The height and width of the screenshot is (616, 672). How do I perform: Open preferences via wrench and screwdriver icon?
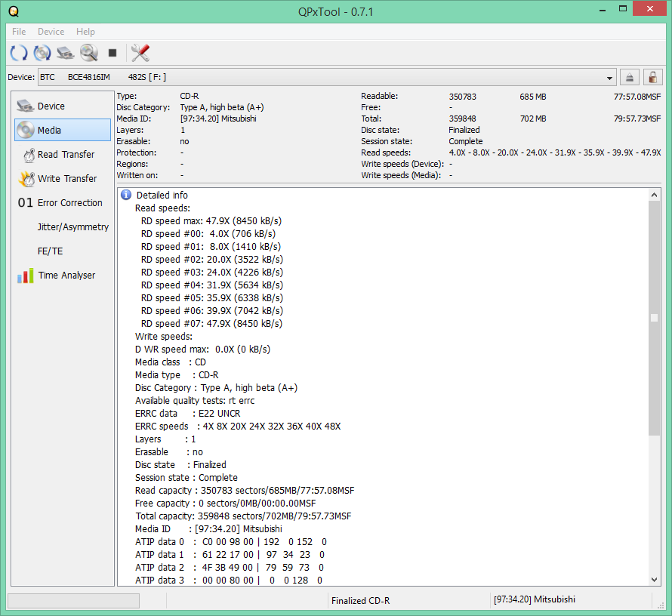140,53
